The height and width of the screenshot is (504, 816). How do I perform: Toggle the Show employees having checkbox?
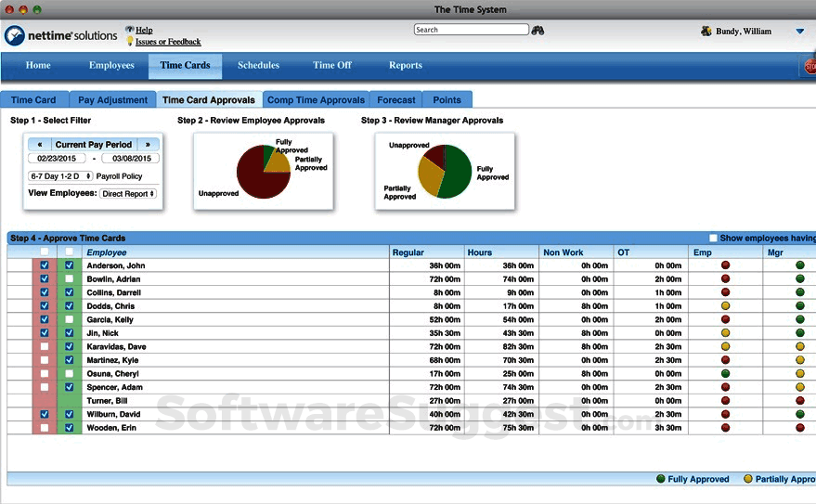tap(713, 239)
